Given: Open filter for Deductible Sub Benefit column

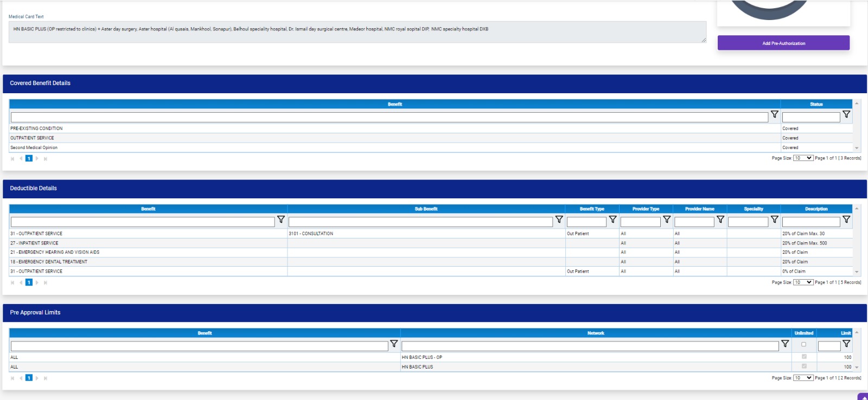Looking at the screenshot, I should point(559,220).
